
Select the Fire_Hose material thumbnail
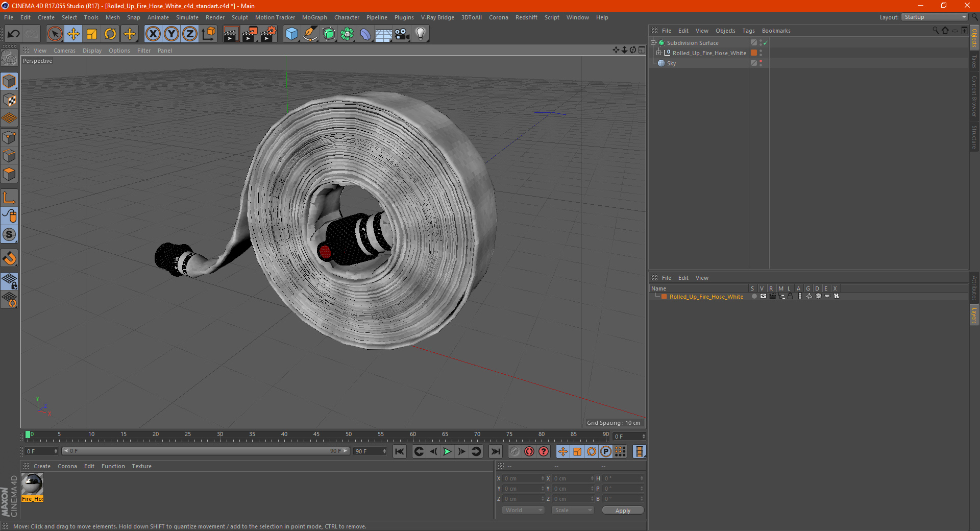32,484
